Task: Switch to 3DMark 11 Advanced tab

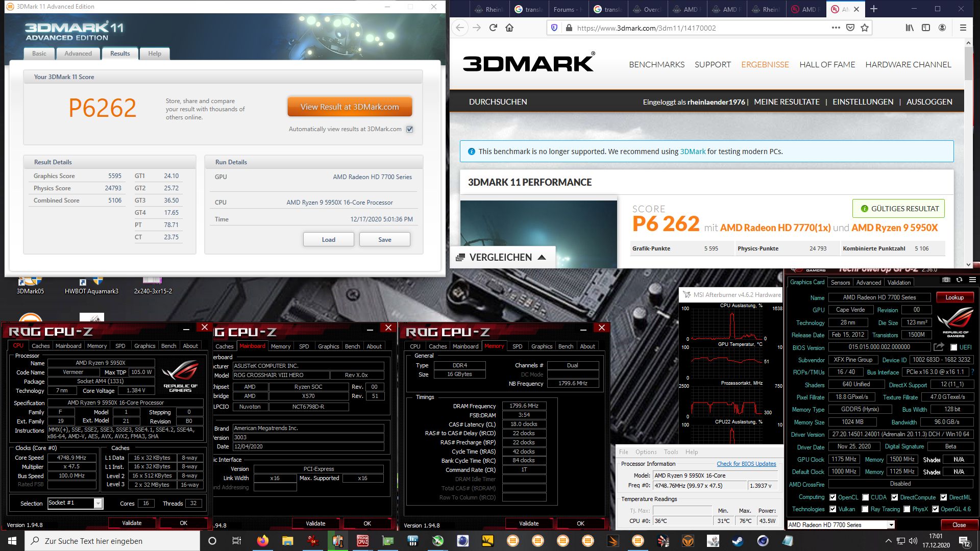Action: click(x=78, y=54)
